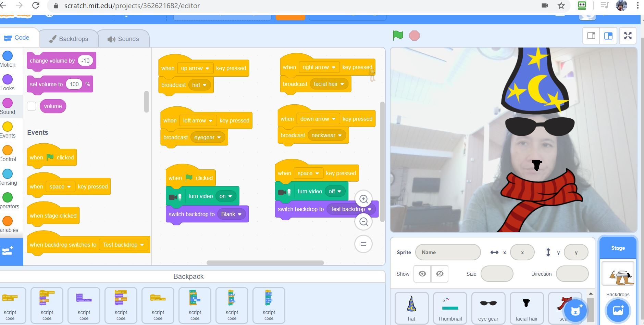Jump to the Sensing block category
The width and height of the screenshot is (644, 325).
coord(8,177)
